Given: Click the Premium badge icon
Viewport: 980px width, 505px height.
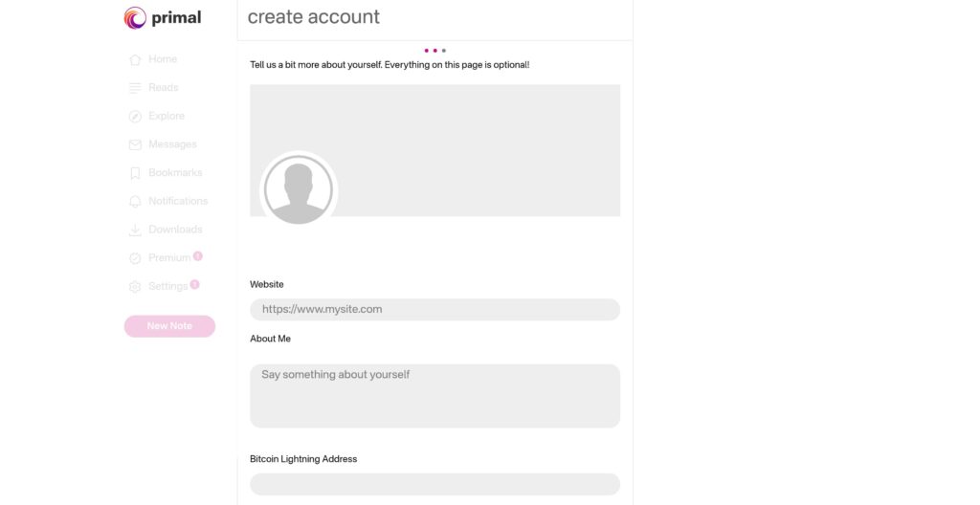Looking at the screenshot, I should [135, 258].
